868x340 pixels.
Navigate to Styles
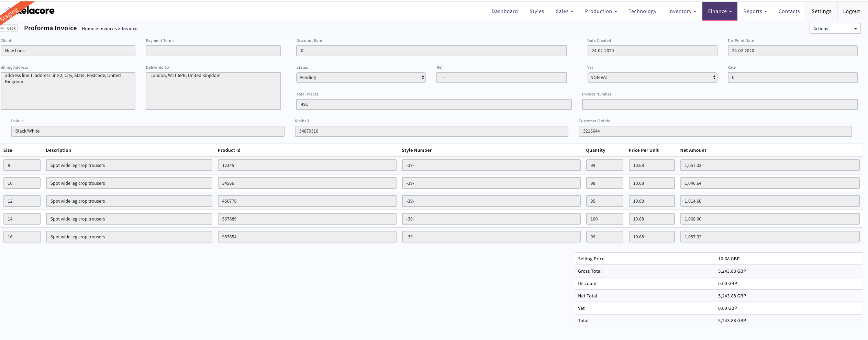[x=536, y=11]
